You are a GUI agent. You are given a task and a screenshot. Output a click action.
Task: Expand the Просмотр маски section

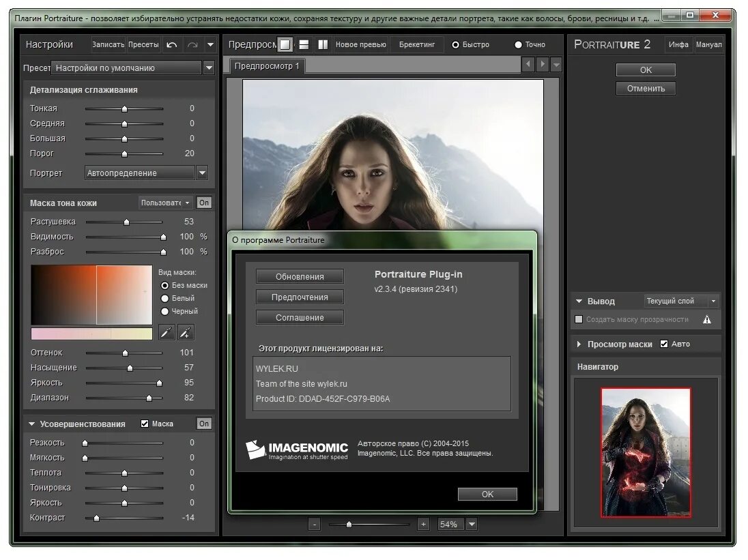(579, 344)
